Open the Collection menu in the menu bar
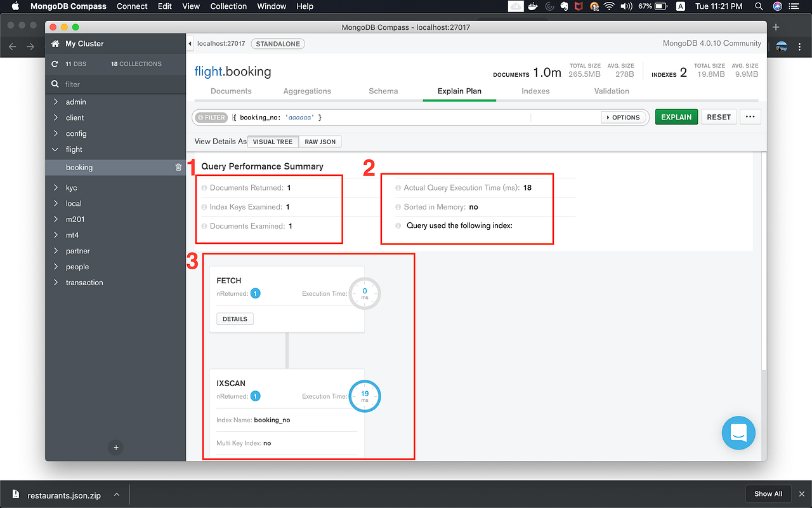The width and height of the screenshot is (812, 508). coord(228,6)
